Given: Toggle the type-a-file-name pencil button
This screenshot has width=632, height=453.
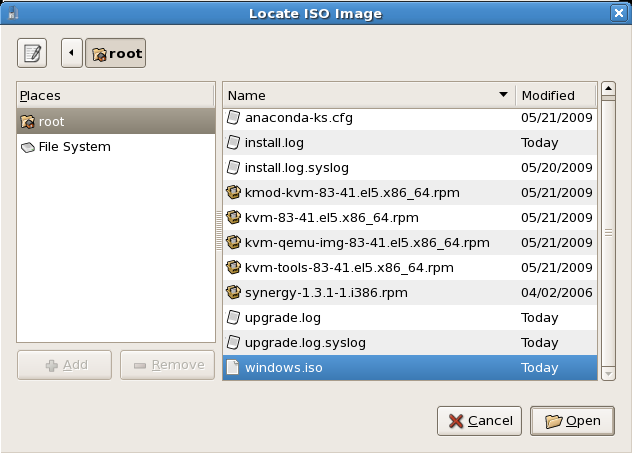Looking at the screenshot, I should click(x=32, y=53).
